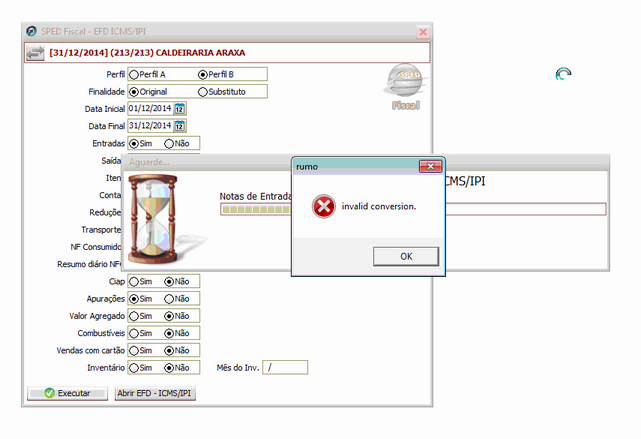The width and height of the screenshot is (641, 439).
Task: Click the hourglass image in Aguarde window
Action: (x=153, y=219)
